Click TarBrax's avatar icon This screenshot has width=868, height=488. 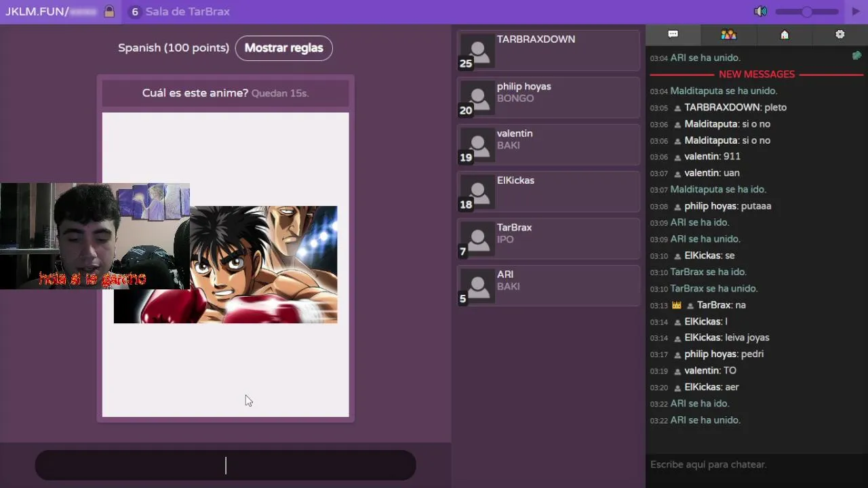point(477,239)
